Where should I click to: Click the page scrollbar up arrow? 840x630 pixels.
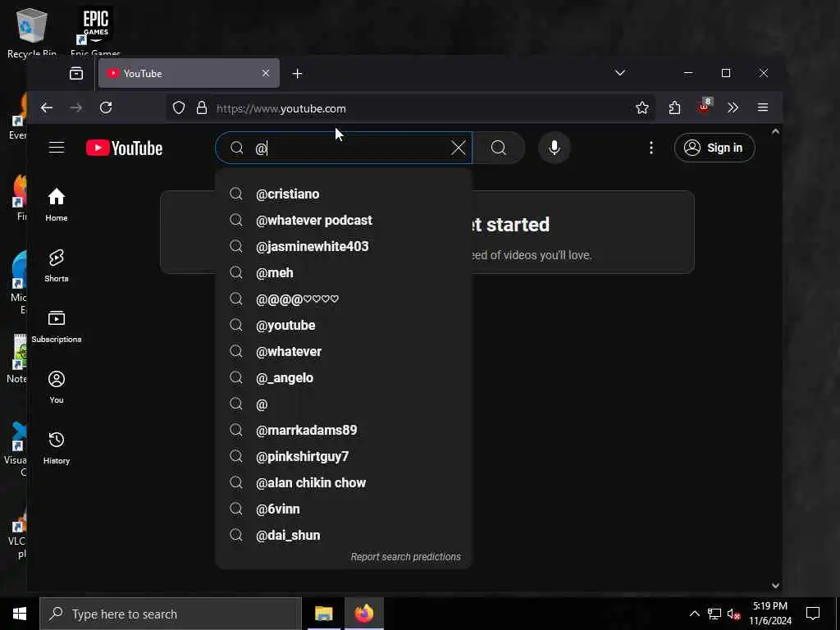[x=775, y=132]
